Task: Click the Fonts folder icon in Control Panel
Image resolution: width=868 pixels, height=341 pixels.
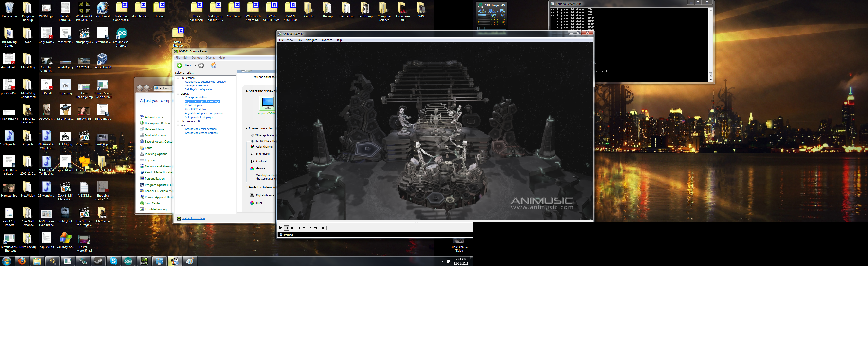Action: click(142, 148)
